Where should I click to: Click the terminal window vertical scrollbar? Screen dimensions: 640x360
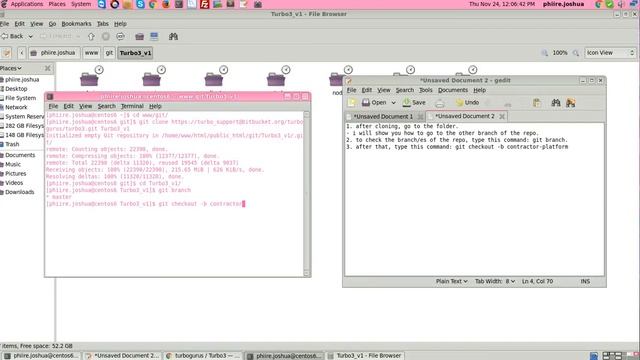click(x=307, y=194)
